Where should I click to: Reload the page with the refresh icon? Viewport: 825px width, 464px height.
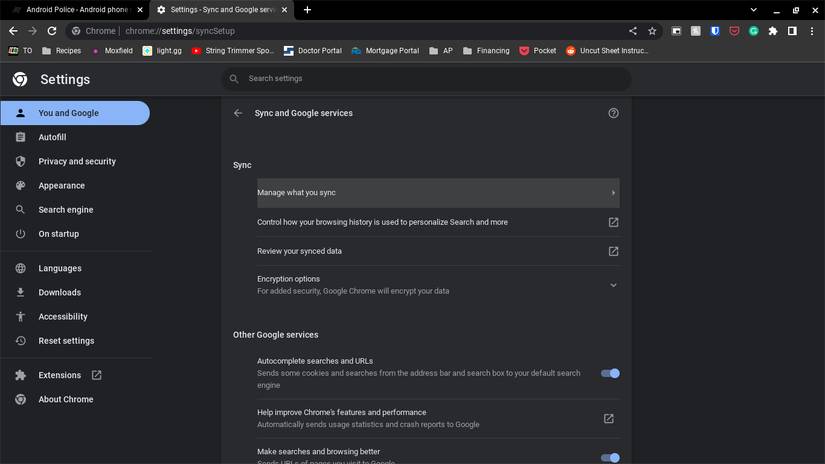point(52,31)
